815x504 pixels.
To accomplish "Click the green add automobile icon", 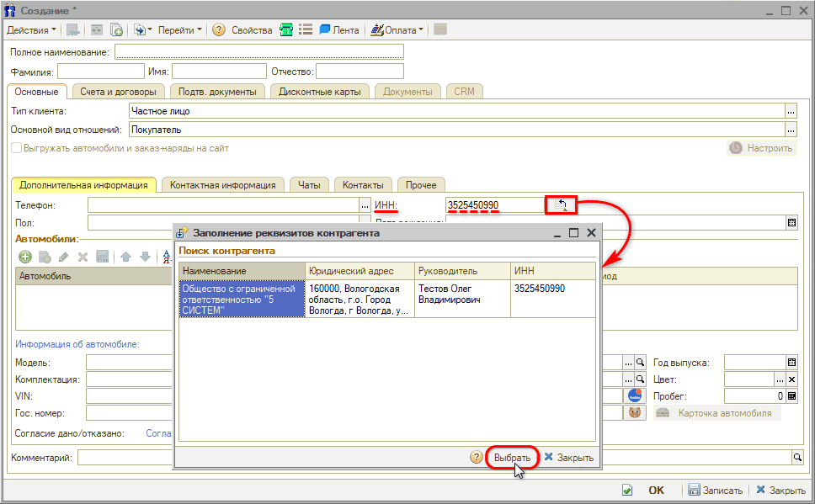I will point(25,257).
